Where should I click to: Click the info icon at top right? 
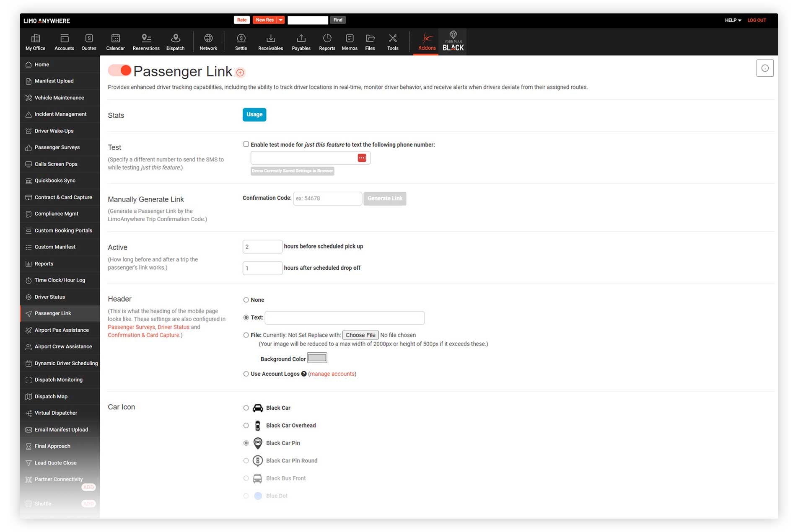point(764,68)
